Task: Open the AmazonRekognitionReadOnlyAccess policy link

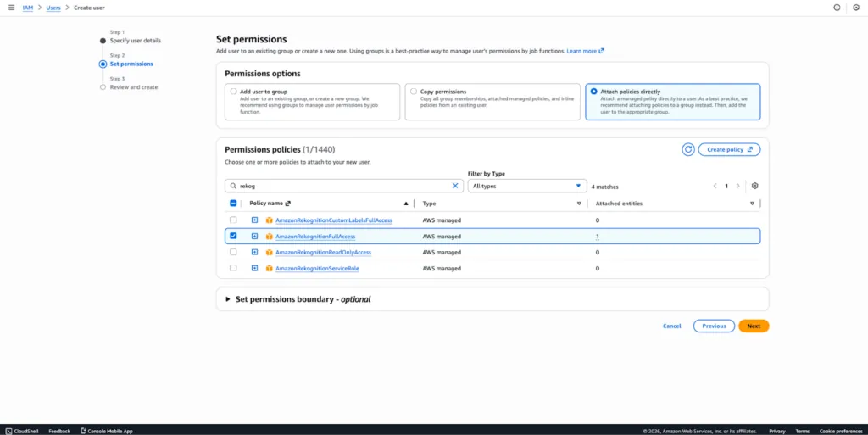Action: [323, 253]
